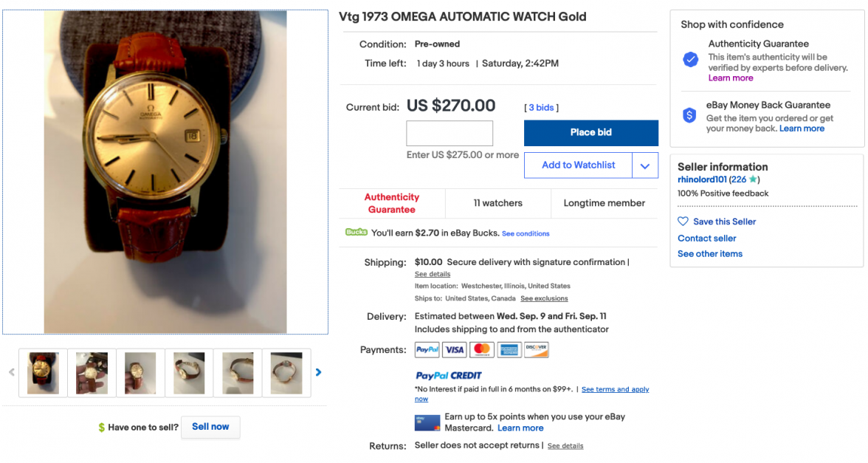The height and width of the screenshot is (463, 868).
Task: Click the Money Back Guarantee shield icon
Action: (x=689, y=115)
